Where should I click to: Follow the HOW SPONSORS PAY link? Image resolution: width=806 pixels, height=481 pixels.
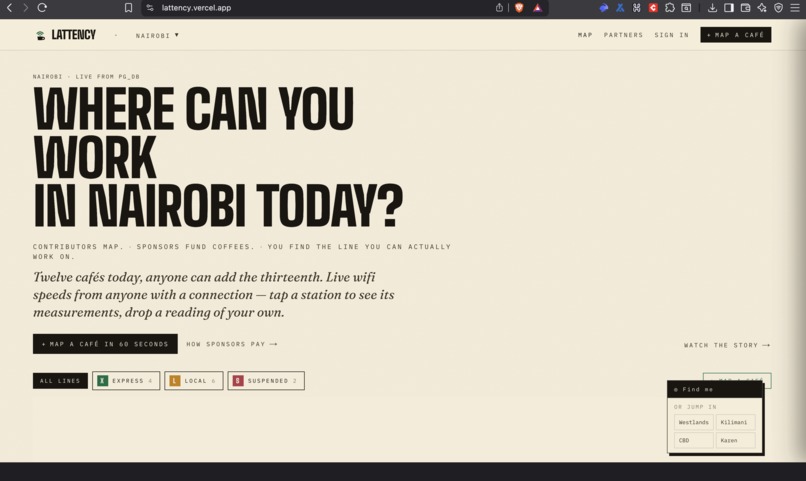(x=232, y=344)
